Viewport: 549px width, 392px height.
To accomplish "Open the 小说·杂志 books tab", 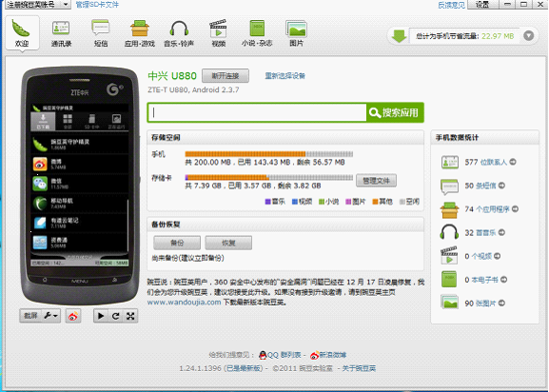I will [x=257, y=33].
